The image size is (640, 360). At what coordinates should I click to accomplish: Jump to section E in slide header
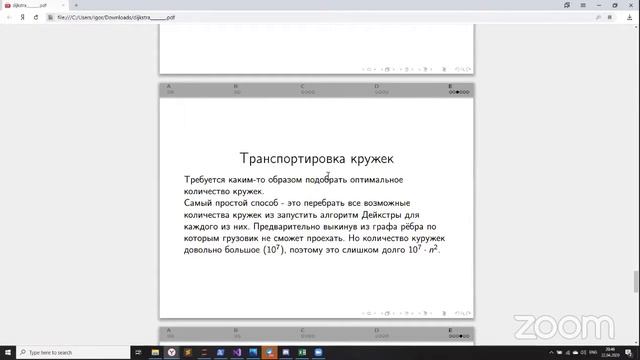[450, 86]
